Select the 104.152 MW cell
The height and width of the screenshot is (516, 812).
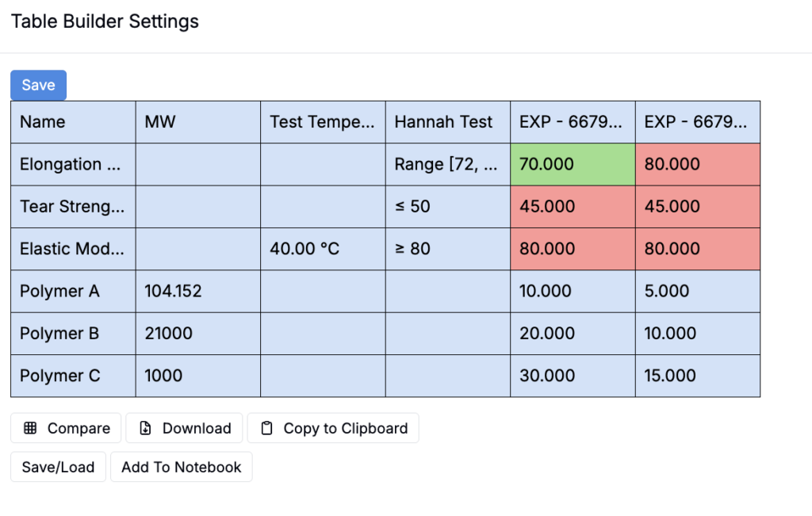point(197,292)
